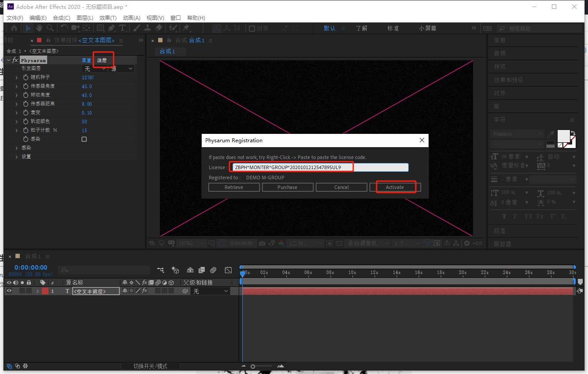Open the composition mini-flowchart in the timeline

coord(160,270)
